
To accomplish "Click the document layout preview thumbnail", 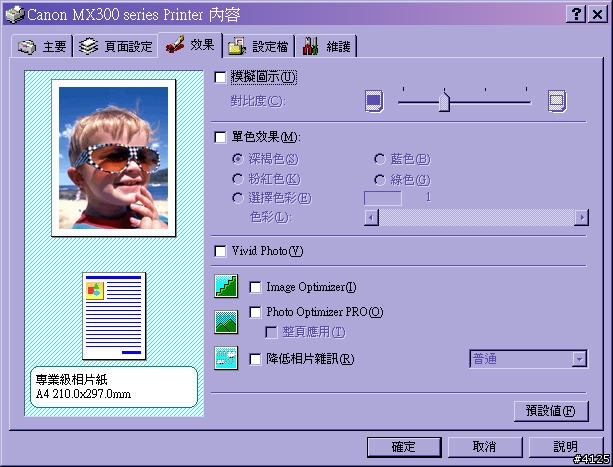I will coord(114,316).
